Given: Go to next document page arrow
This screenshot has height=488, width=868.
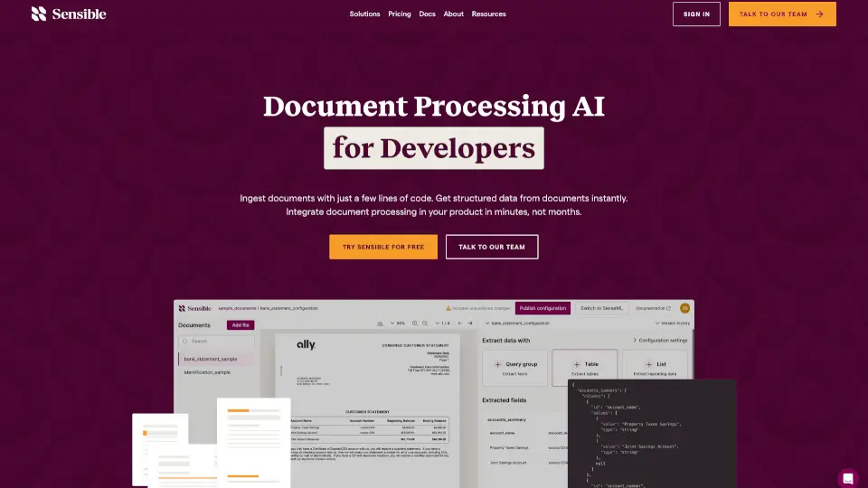Looking at the screenshot, I should [470, 323].
